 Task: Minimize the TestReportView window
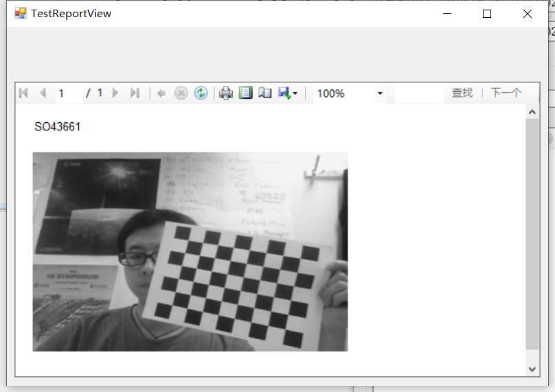[447, 14]
